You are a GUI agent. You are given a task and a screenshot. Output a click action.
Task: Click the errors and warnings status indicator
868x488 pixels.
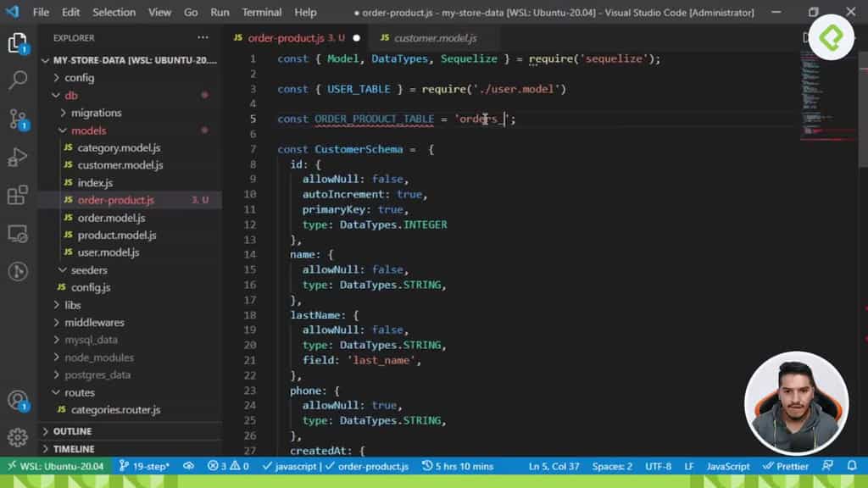pos(227,465)
